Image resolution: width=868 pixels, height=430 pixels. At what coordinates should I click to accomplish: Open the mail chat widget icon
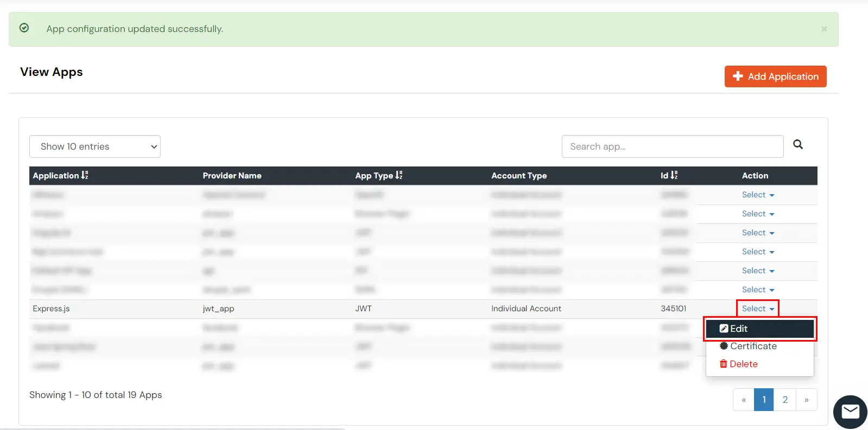[x=850, y=412]
